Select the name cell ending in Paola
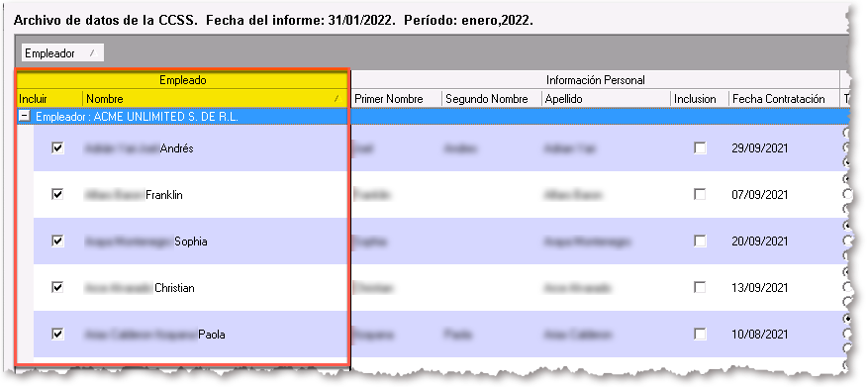This screenshot has width=868, height=387. [x=216, y=335]
